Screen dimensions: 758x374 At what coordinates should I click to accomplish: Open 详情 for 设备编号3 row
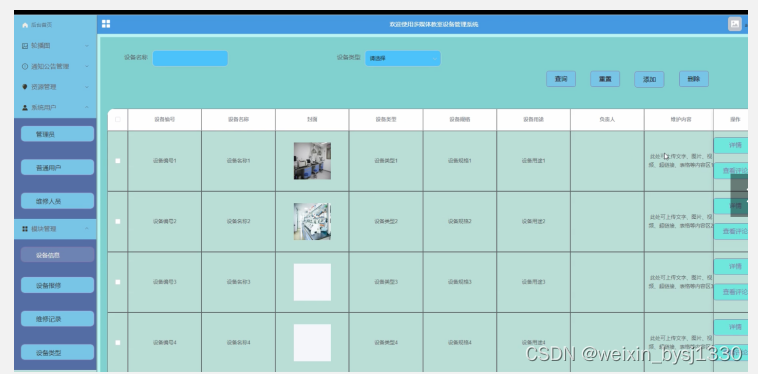click(731, 267)
